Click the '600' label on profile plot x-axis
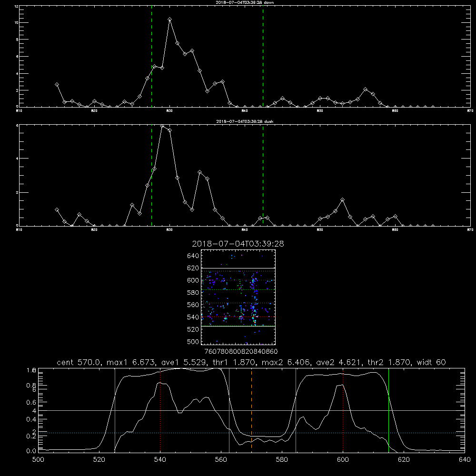The image size is (476, 476). point(343,460)
